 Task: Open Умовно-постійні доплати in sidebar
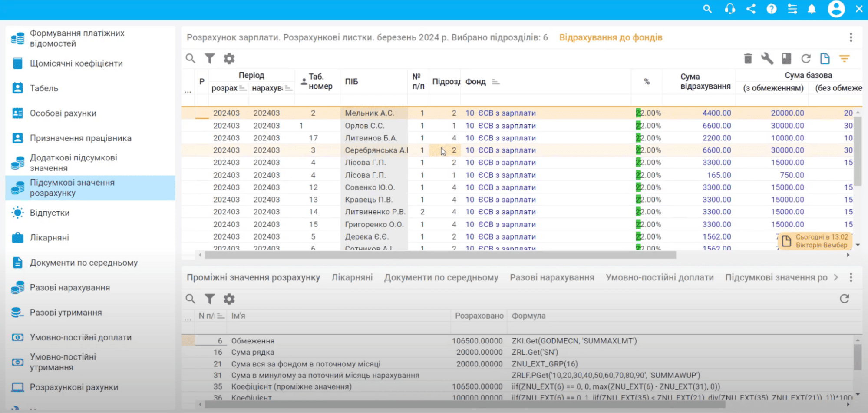pos(90,337)
